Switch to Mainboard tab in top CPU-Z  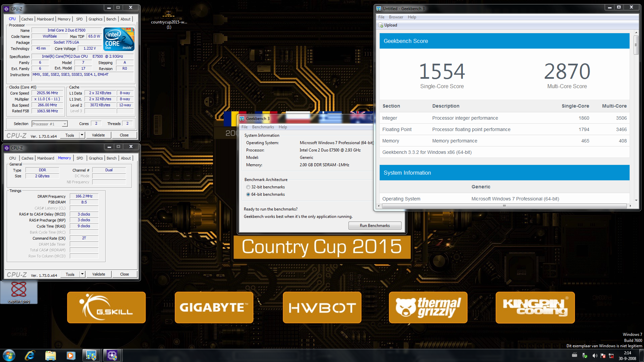[x=45, y=19]
